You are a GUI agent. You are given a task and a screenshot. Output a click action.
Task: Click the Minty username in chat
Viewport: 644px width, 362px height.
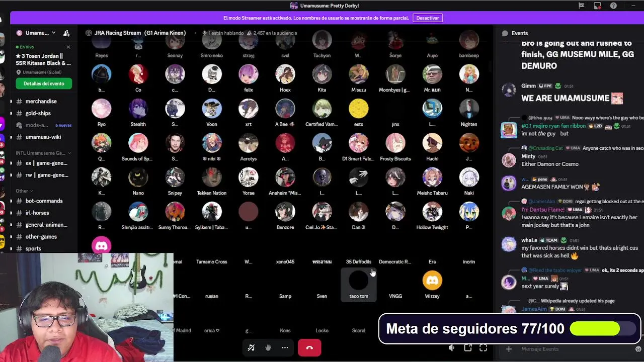tap(528, 156)
